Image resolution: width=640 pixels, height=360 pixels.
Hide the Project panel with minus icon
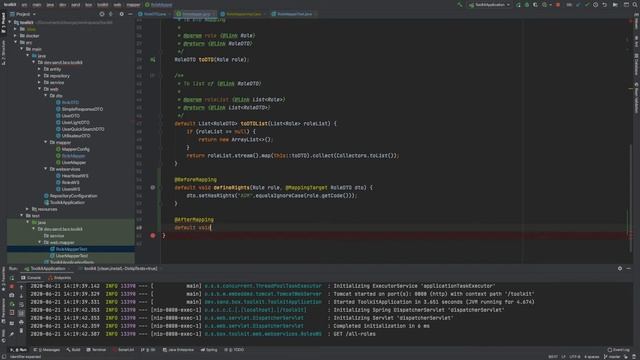click(x=130, y=14)
